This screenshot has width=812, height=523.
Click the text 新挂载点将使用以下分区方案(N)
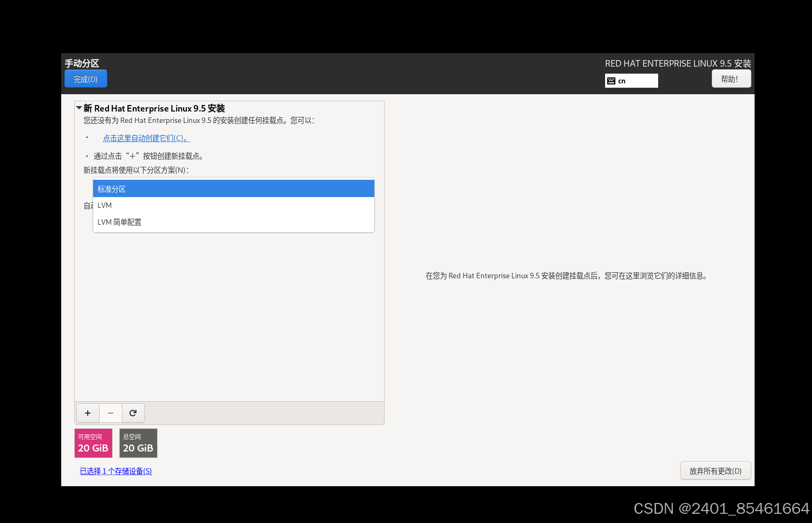tap(136, 170)
